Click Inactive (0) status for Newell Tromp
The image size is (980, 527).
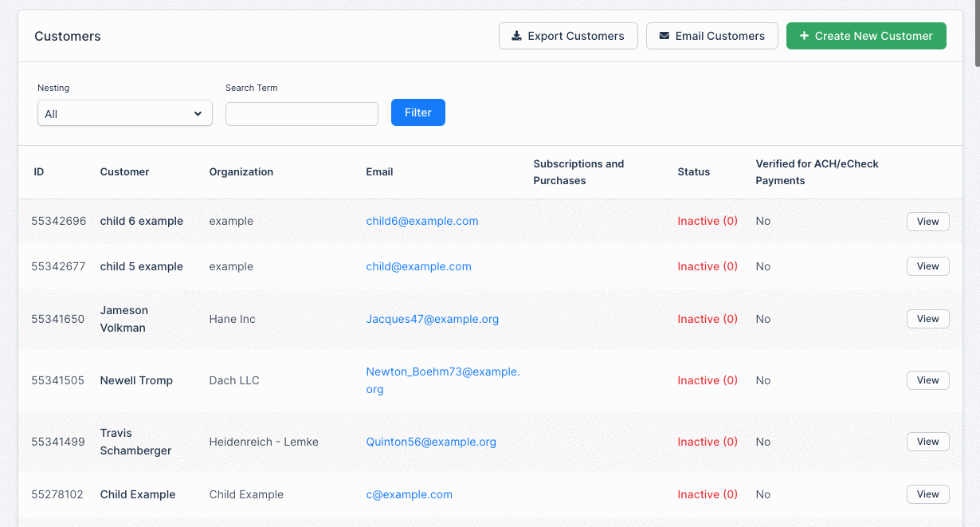[x=708, y=380]
